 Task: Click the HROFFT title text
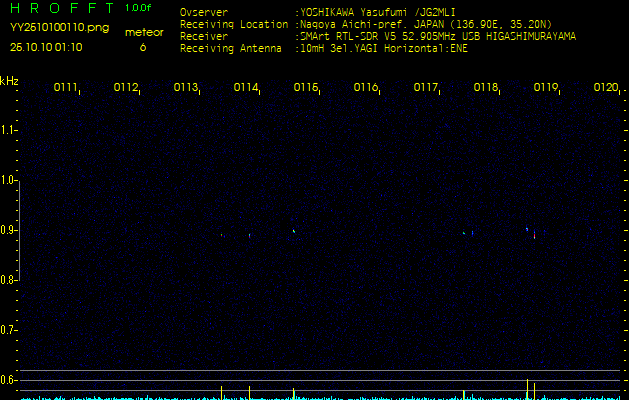(x=62, y=8)
